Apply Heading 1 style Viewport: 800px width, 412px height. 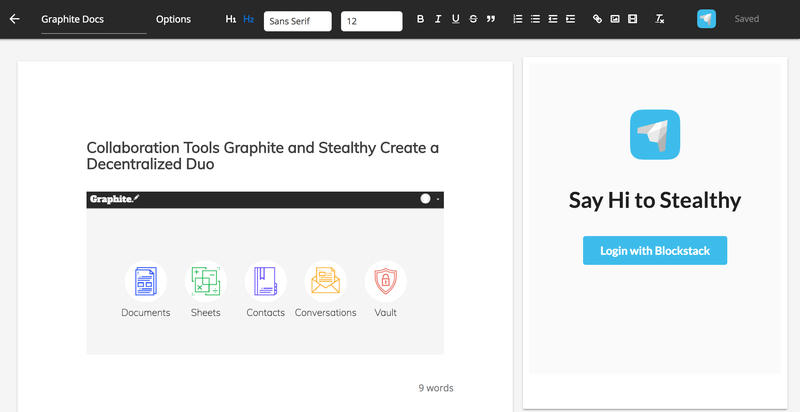point(231,19)
